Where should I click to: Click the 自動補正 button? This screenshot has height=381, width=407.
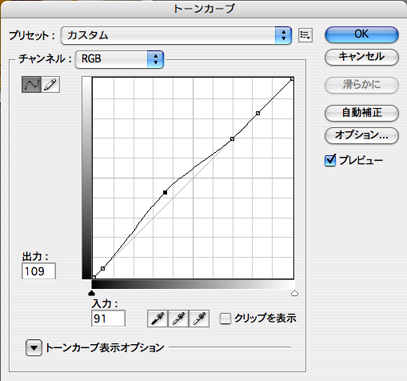pos(362,113)
